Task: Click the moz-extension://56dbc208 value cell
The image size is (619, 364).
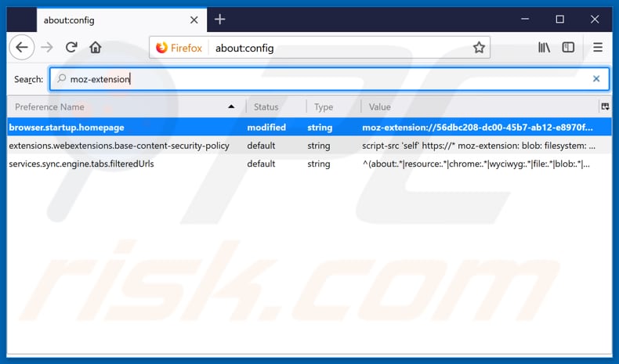Action: [x=477, y=128]
